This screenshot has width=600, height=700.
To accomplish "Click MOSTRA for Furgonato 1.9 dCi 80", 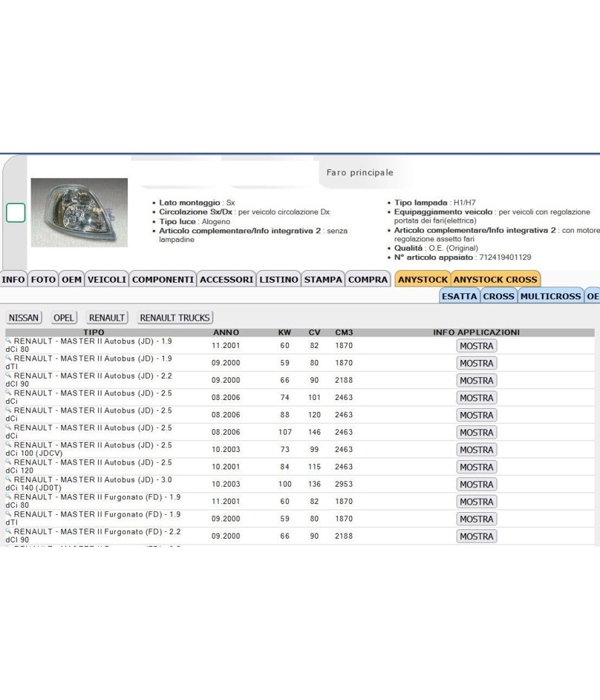I will point(477,502).
